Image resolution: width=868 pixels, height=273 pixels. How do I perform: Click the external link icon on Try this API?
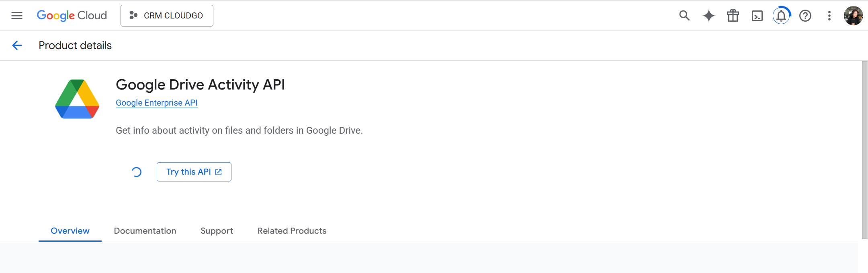pyautogui.click(x=218, y=171)
